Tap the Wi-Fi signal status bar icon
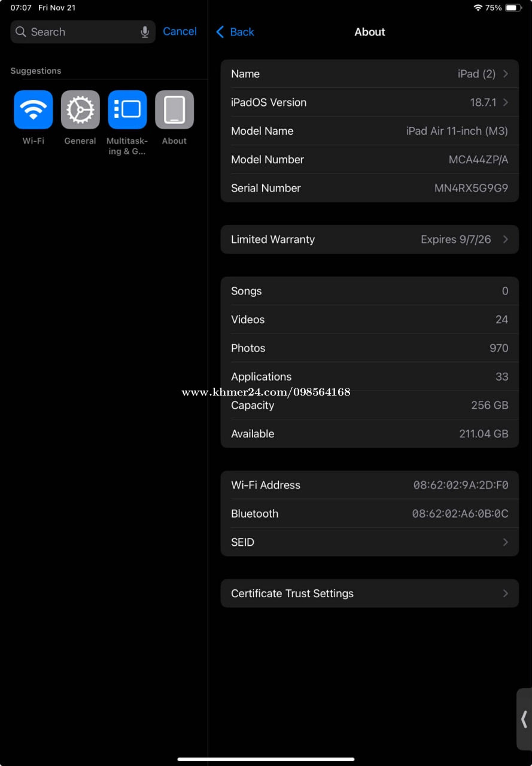This screenshot has width=532, height=766. click(478, 8)
